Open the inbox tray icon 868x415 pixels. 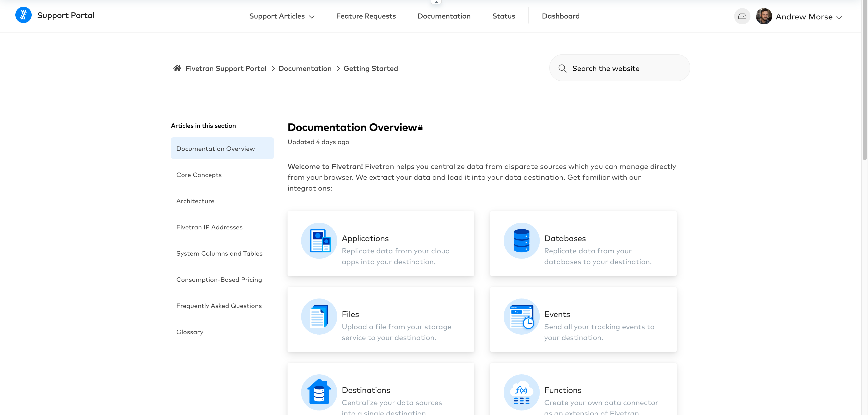[742, 16]
